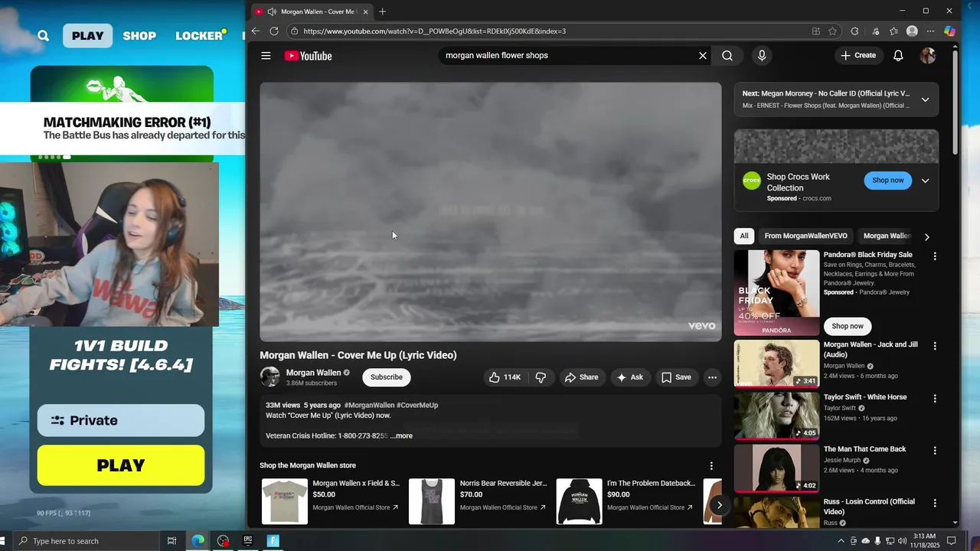980x551 pixels.
Task: Start voice search with microphone icon
Action: 762,56
